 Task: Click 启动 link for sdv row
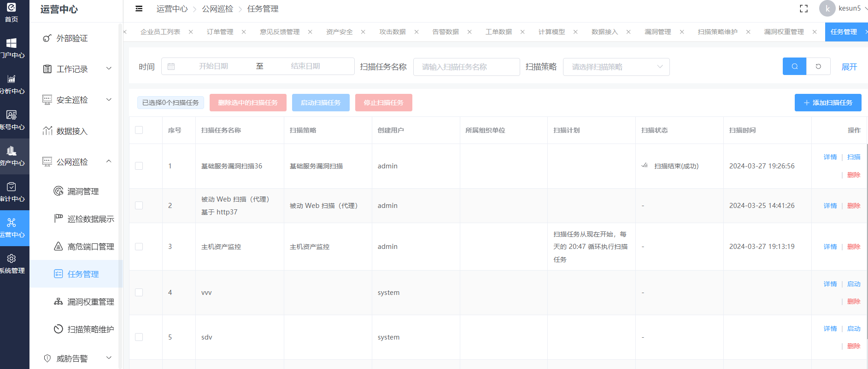(854, 329)
